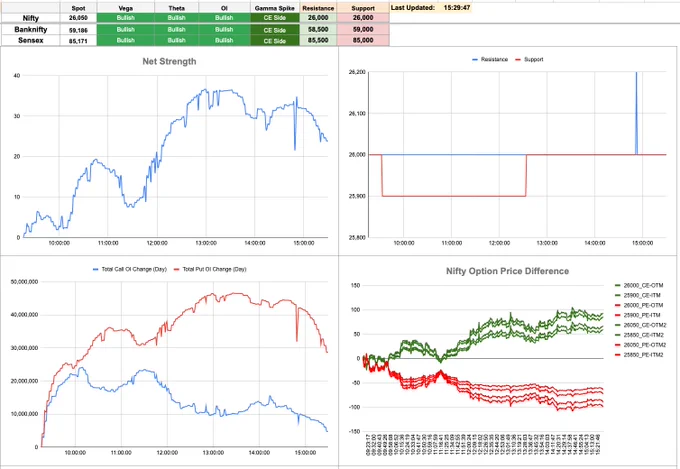Click Banknifty resistance value 58,500
The image size is (680, 469).
pyautogui.click(x=318, y=30)
